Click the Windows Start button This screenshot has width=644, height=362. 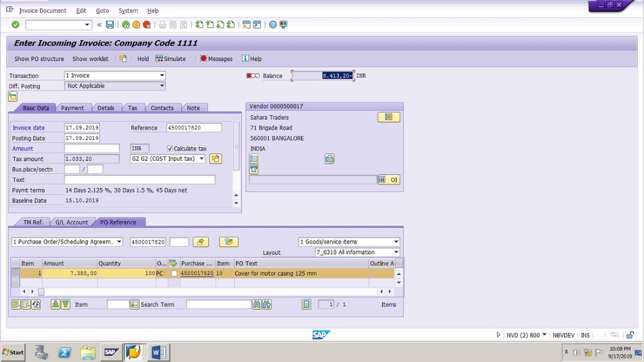point(13,352)
